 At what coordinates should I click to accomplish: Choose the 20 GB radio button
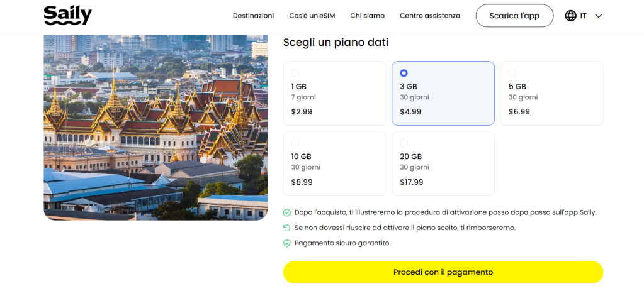(404, 143)
